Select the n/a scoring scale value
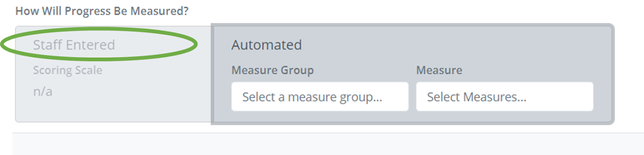644x155 pixels. (x=43, y=91)
